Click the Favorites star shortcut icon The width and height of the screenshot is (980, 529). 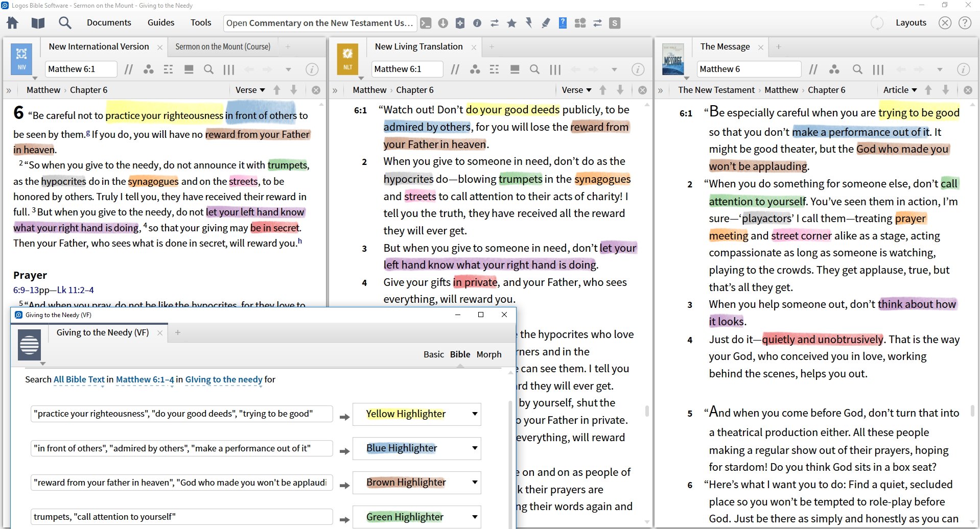click(x=511, y=23)
